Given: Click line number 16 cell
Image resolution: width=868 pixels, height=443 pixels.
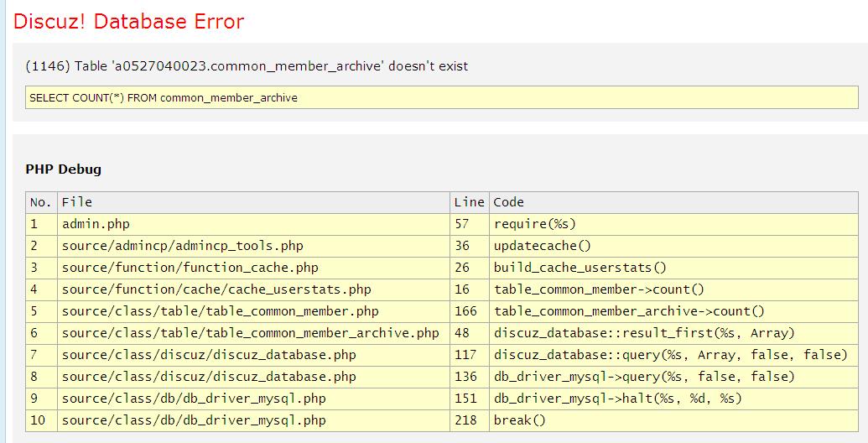Looking at the screenshot, I should 470,289.
